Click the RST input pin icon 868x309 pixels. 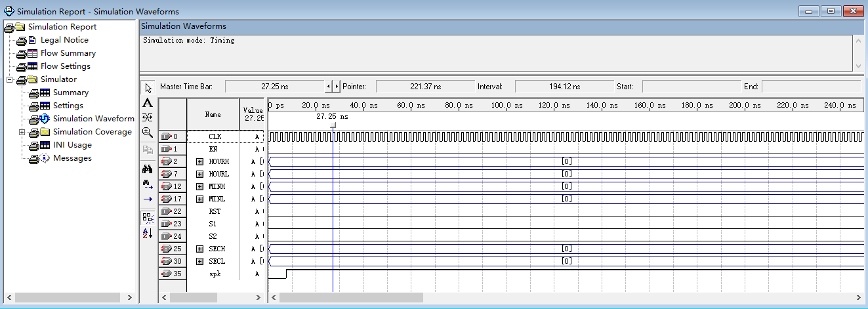click(166, 211)
